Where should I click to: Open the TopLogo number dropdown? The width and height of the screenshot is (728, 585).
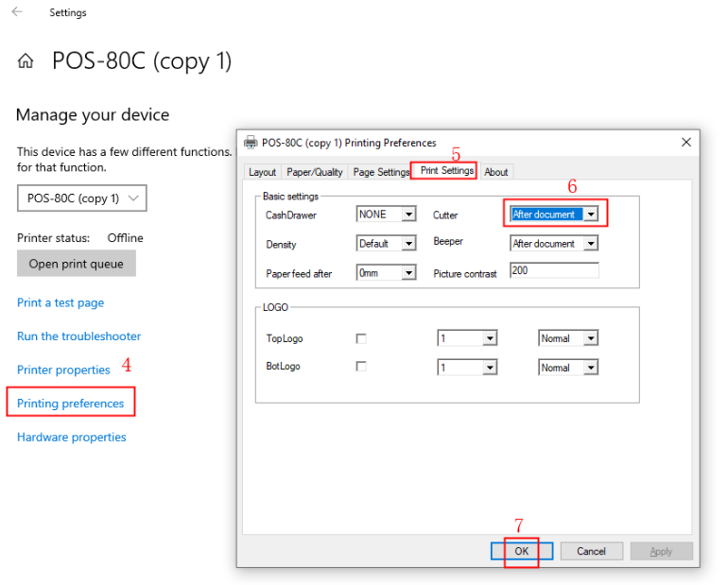click(467, 338)
